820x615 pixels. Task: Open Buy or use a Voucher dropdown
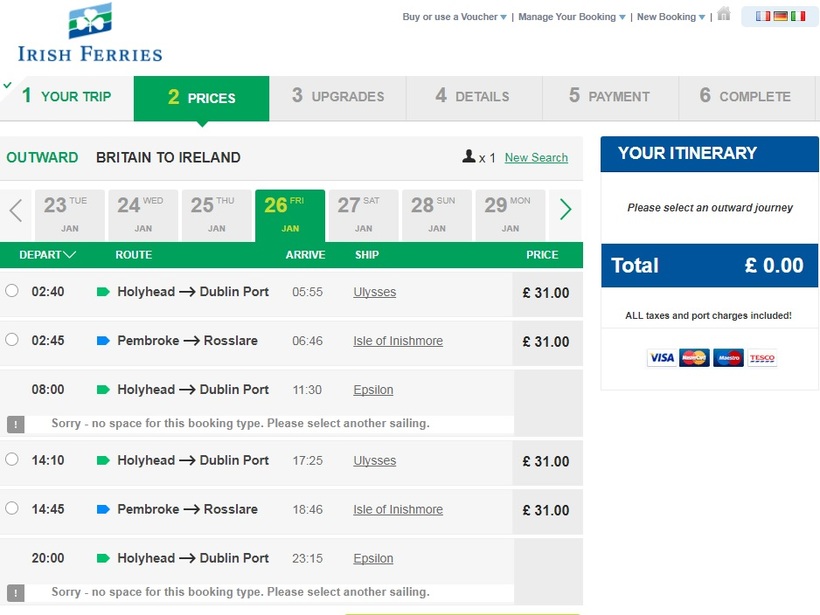coord(454,17)
